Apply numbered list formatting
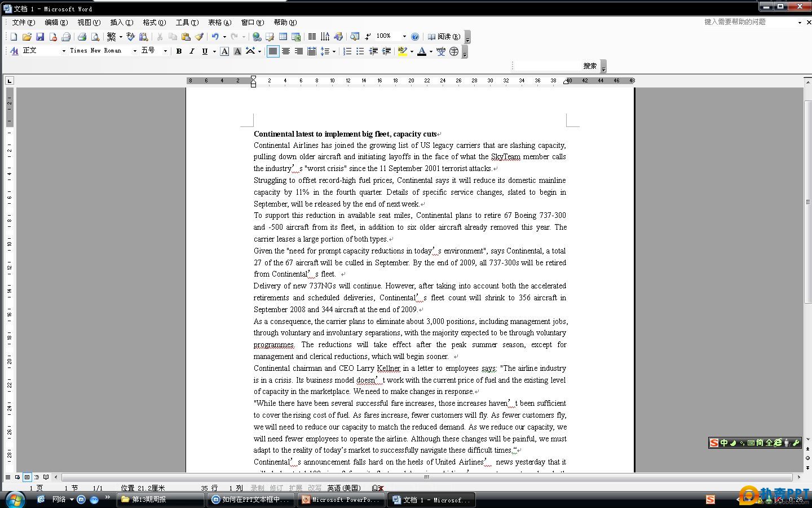812x508 pixels. tap(347, 51)
